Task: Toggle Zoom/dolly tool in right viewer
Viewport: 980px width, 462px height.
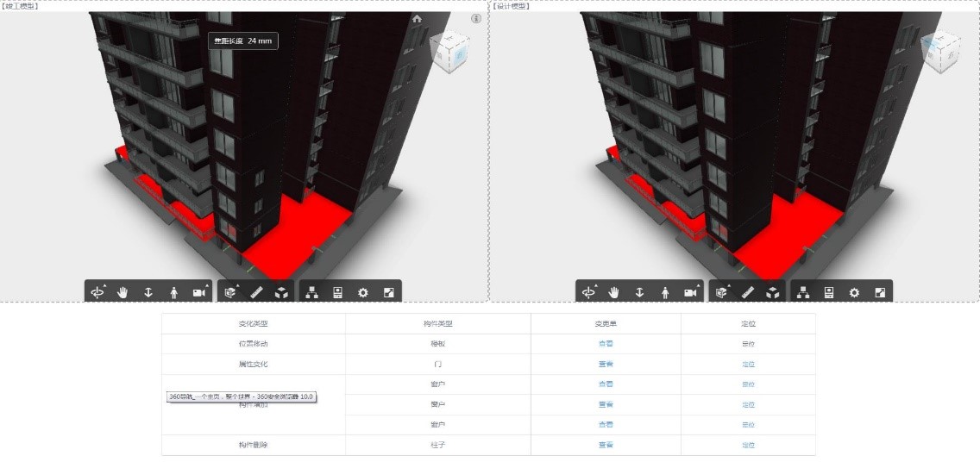Action: pos(639,292)
